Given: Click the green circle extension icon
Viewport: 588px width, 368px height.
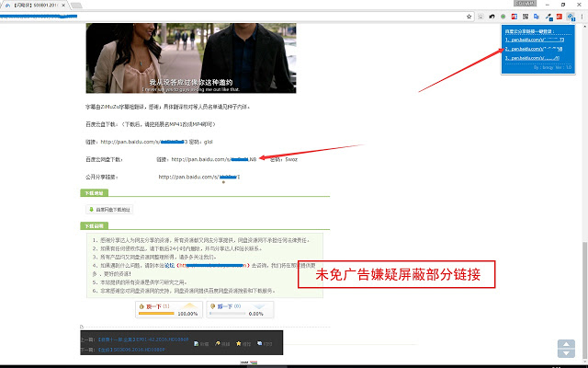Looking at the screenshot, I should [503, 17].
